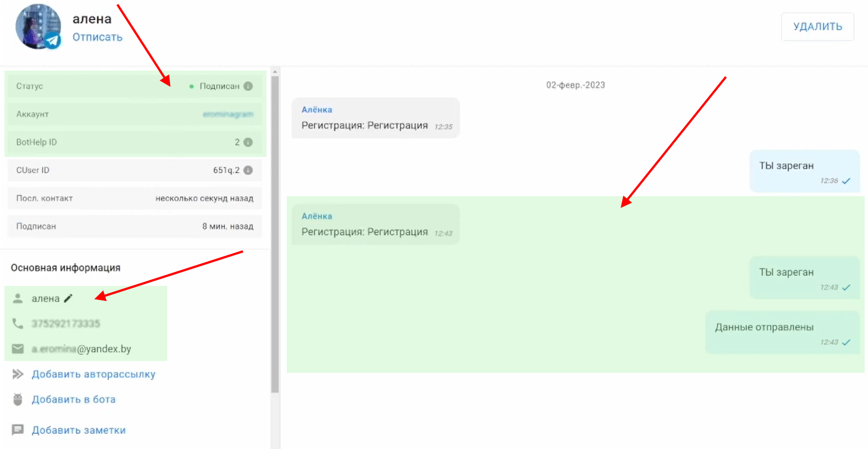Screen dimensions: 868x449
Task: Click the Данные отправлены message bubble
Action: 782,332
